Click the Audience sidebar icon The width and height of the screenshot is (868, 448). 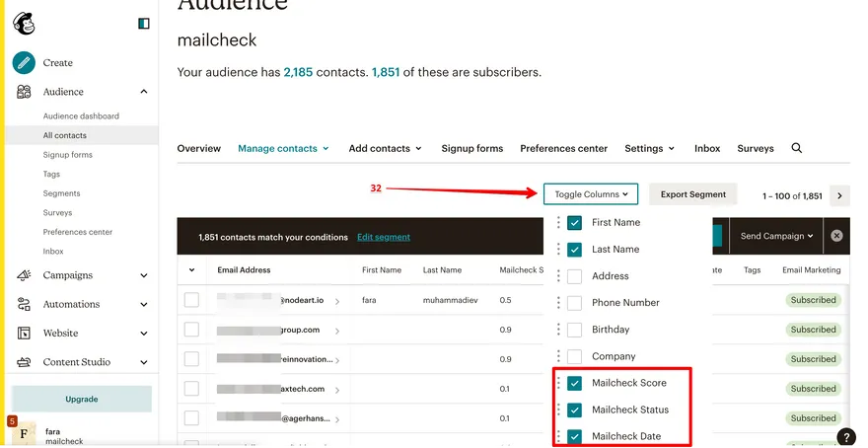click(x=24, y=92)
